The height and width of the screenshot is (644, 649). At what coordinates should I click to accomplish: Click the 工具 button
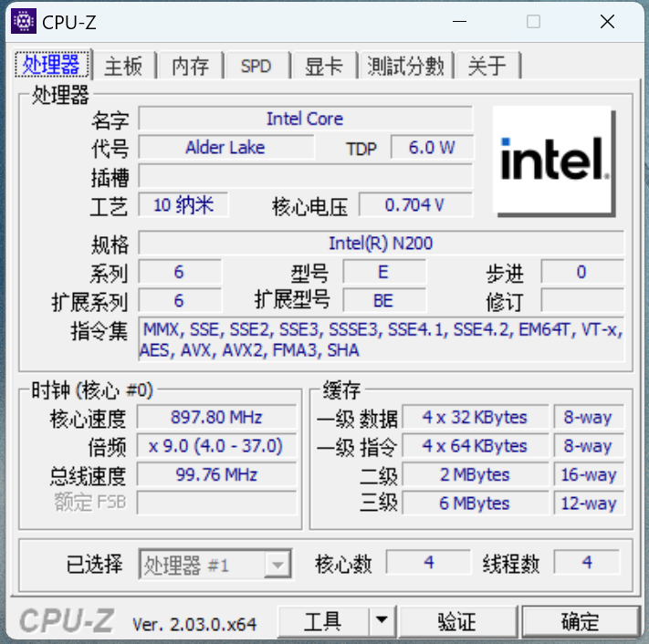coord(323,621)
